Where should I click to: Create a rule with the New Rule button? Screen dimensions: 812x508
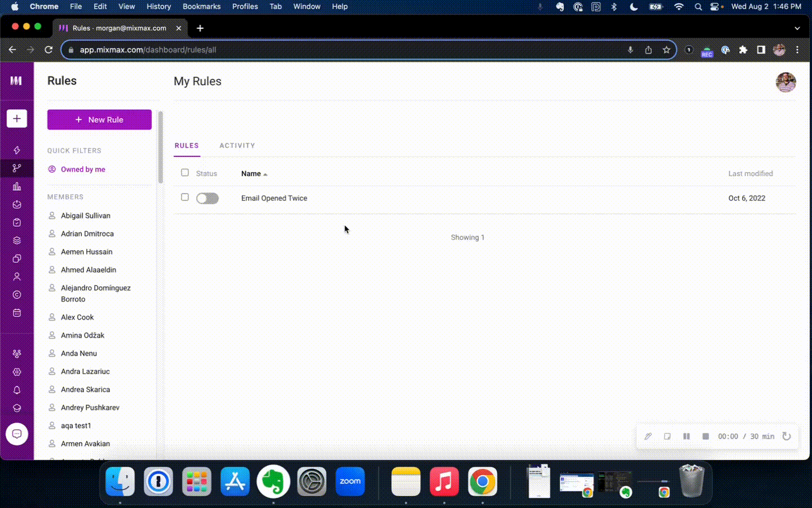click(99, 120)
